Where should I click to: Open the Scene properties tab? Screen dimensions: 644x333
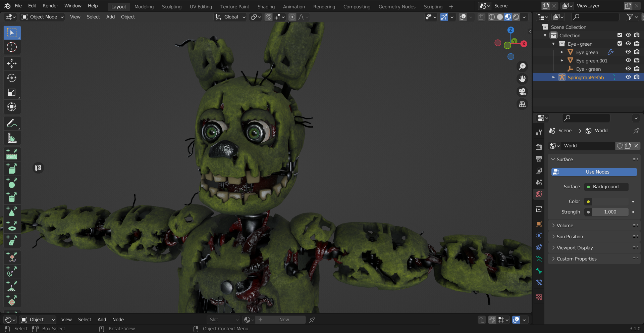[x=539, y=182]
